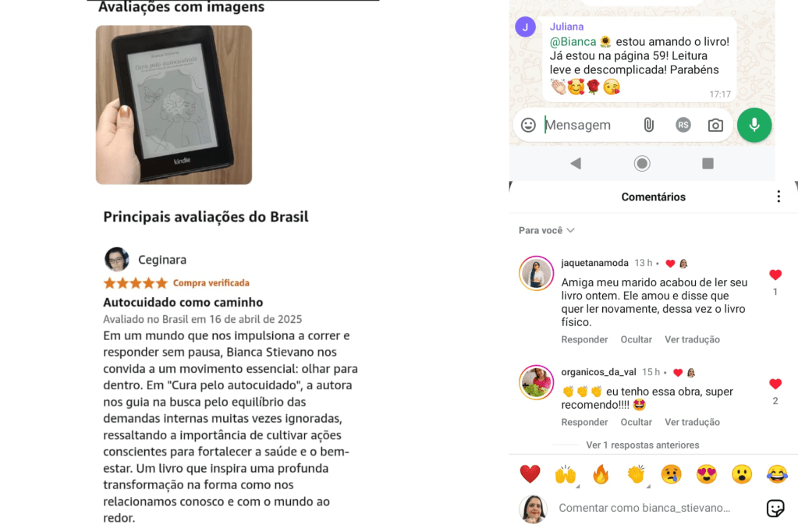Open the emoji picker in message bar
The width and height of the screenshot is (798, 532).
pos(528,125)
